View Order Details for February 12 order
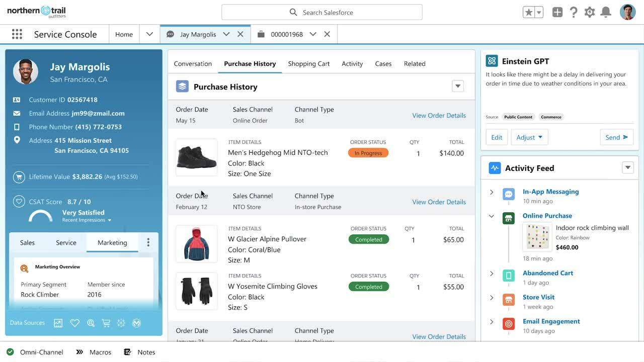 click(x=439, y=202)
